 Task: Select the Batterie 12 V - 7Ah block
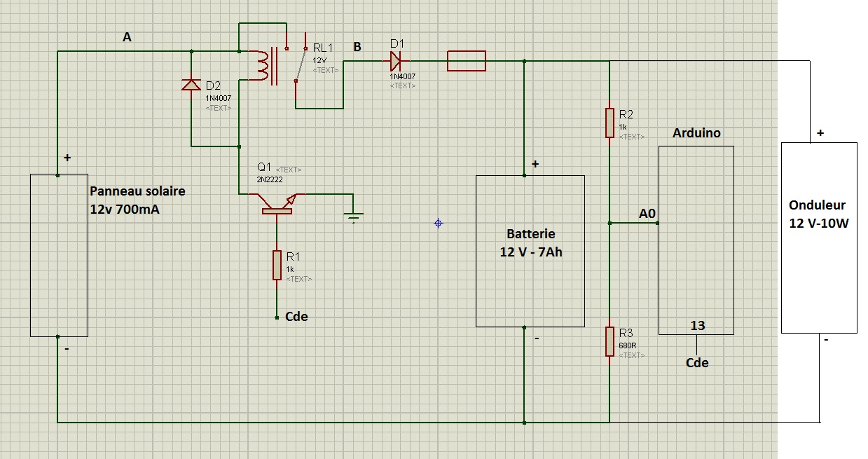point(530,251)
